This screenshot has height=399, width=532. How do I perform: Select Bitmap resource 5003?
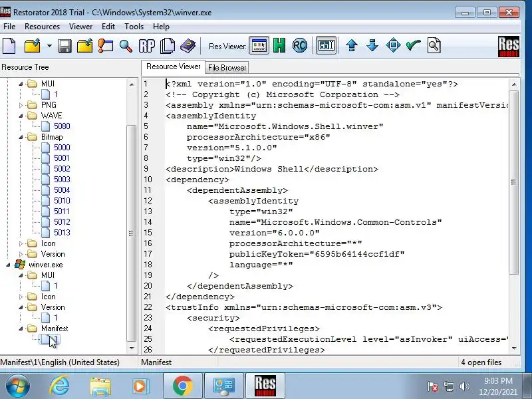click(x=62, y=180)
